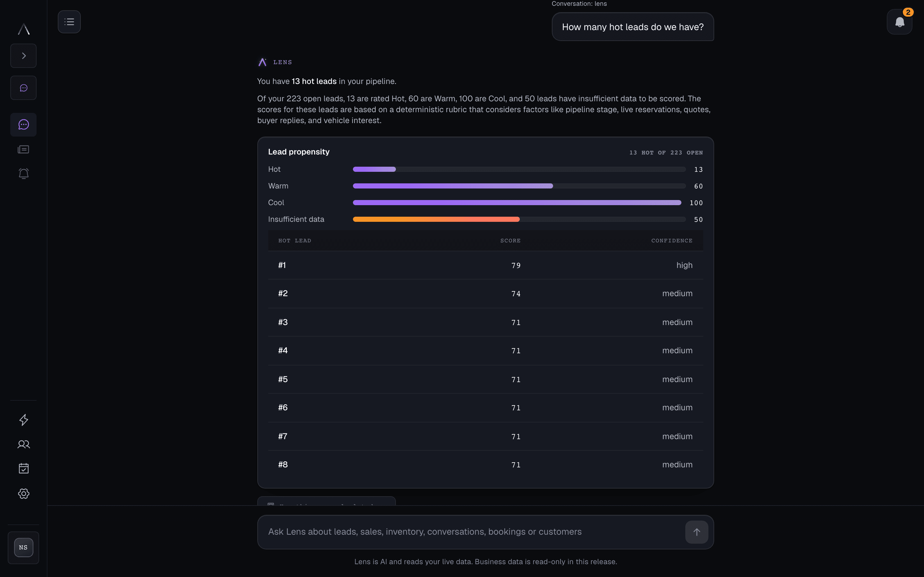Click the logo icon at sidebar top

[23, 29]
